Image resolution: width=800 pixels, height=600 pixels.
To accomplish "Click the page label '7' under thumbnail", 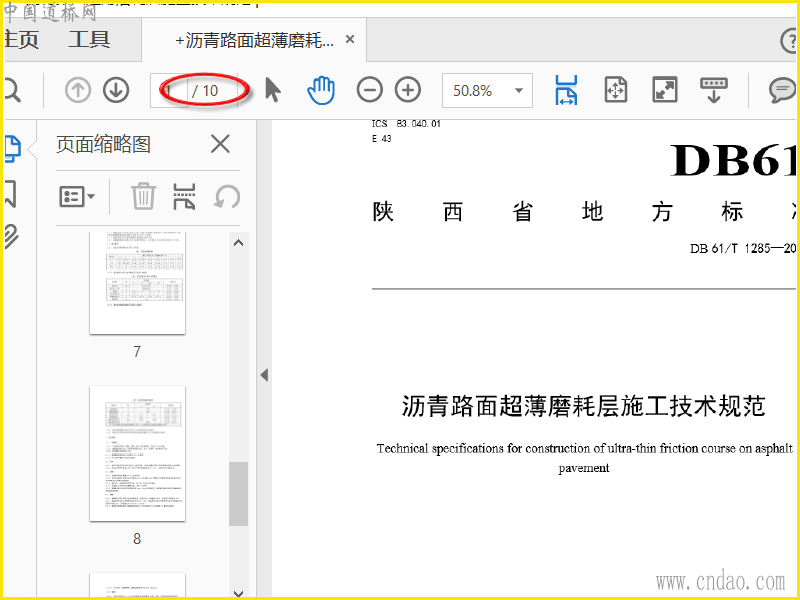I will point(137,352).
